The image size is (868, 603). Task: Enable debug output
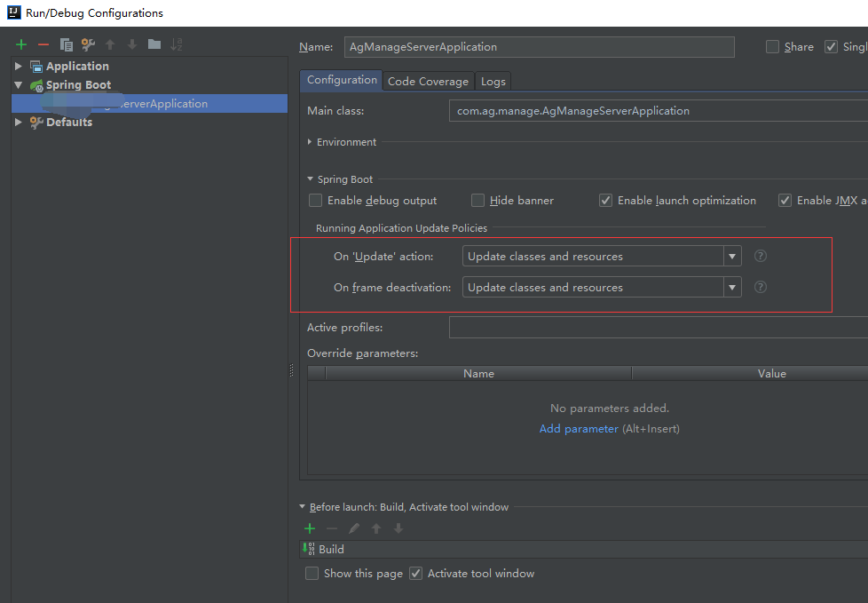315,200
